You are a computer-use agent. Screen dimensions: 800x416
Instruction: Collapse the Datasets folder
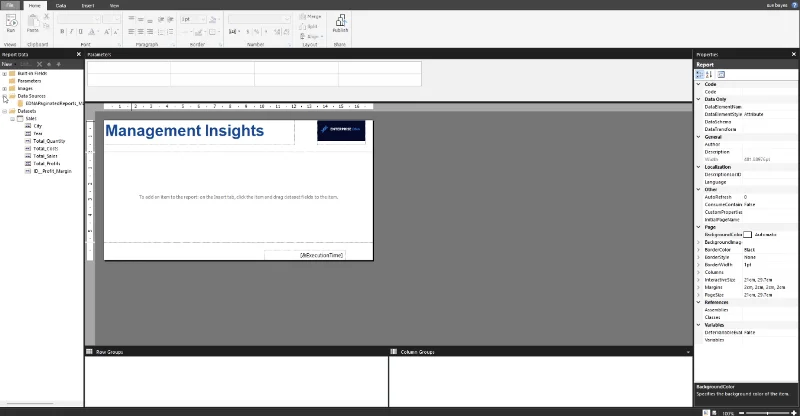pos(5,111)
